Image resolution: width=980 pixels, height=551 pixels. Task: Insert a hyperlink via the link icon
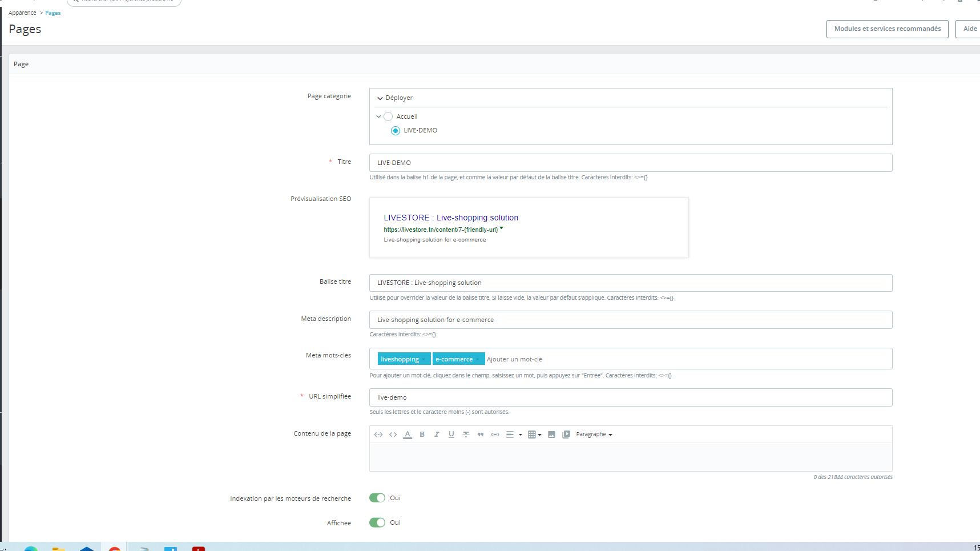pyautogui.click(x=495, y=435)
